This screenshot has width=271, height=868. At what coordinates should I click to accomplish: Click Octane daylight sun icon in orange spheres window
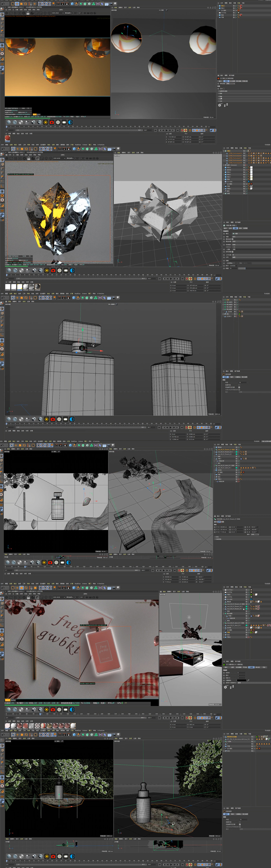[x=46, y=122]
